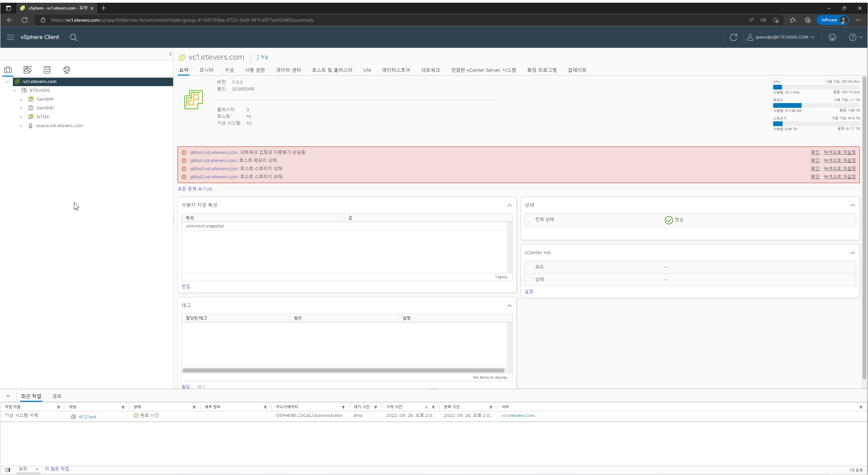
Task: Collapse the 사용자 지정 특성 card
Action: coord(510,205)
